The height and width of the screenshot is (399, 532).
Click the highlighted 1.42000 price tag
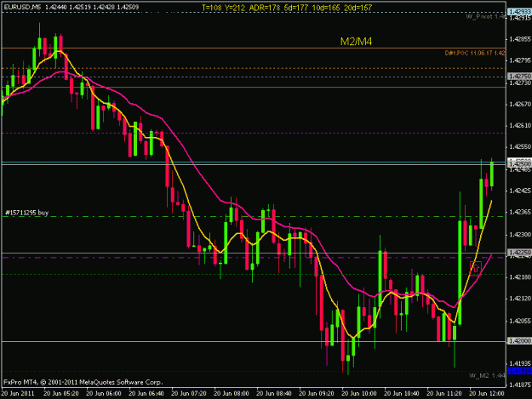coord(519,340)
